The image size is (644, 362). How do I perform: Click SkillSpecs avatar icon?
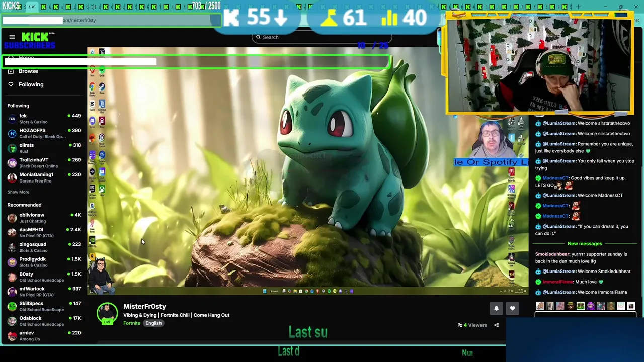click(12, 306)
